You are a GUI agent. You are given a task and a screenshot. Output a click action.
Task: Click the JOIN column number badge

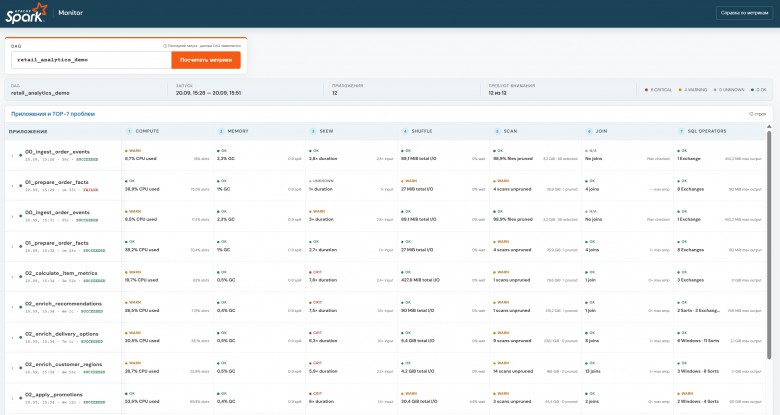tap(589, 131)
